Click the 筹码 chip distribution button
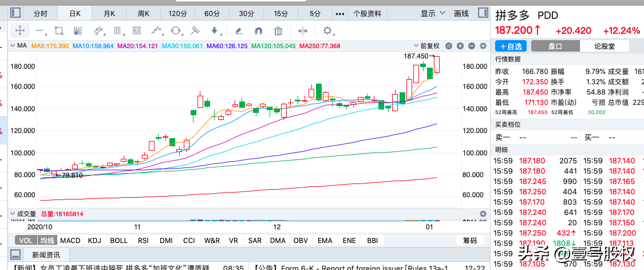 click(471, 240)
